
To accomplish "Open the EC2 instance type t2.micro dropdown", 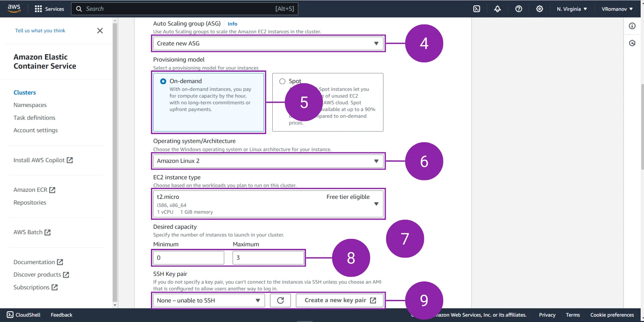I will 268,204.
